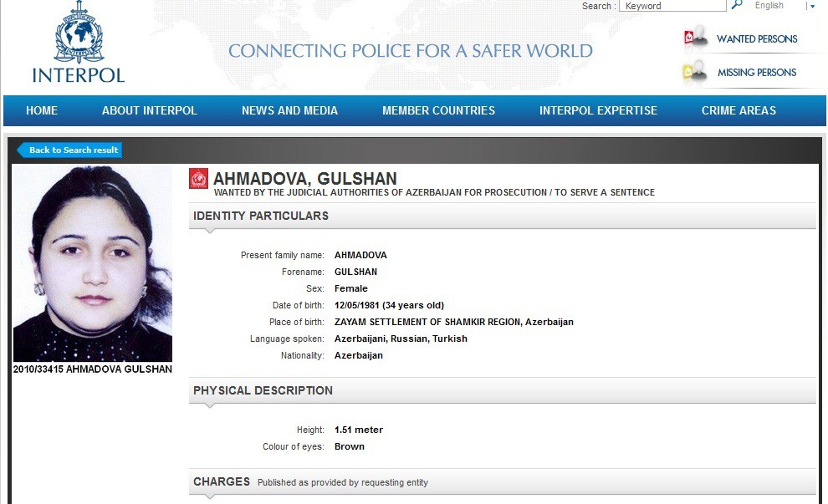The height and width of the screenshot is (504, 828).
Task: Click the Wanted Persons silhouette icon
Action: click(696, 38)
